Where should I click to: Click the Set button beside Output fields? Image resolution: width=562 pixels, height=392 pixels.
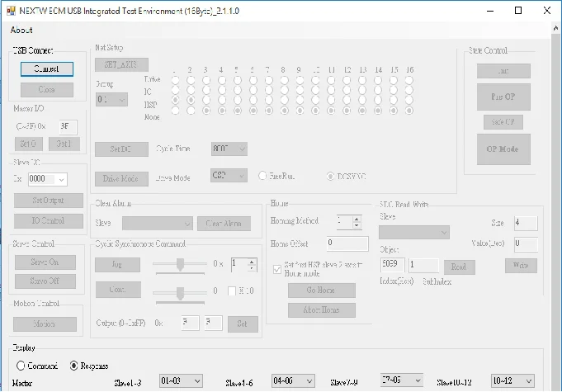click(x=243, y=324)
